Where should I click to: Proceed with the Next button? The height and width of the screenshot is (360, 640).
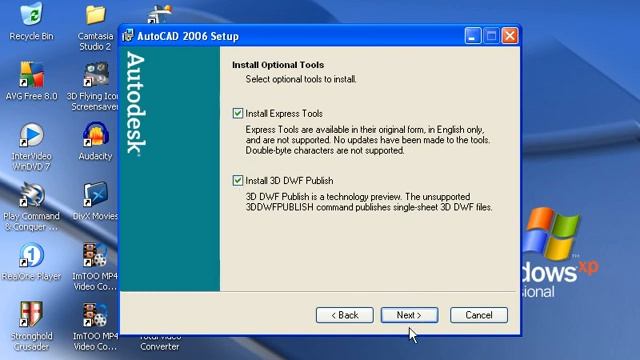coord(409,315)
